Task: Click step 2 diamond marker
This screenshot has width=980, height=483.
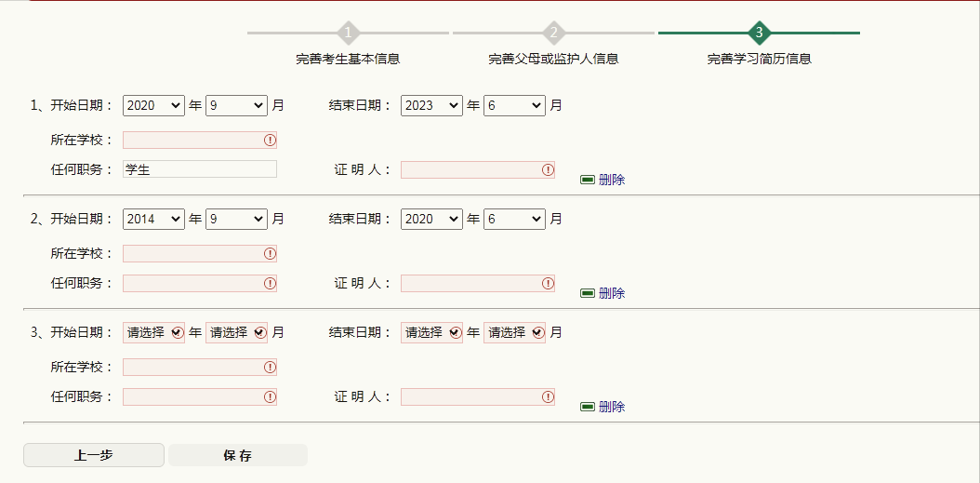Action: click(x=554, y=34)
